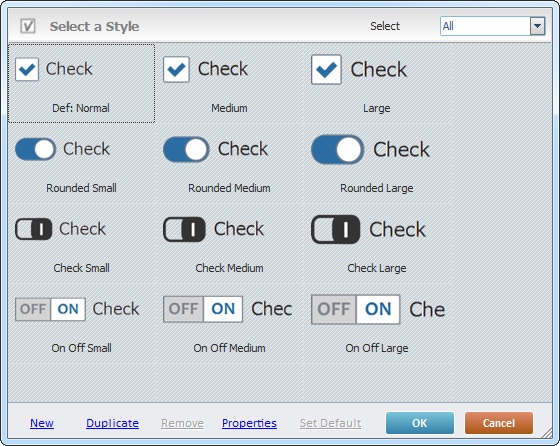Viewport: 560px width, 446px height.
Task: Pick the Check Large dark switch style
Action: coord(377,244)
